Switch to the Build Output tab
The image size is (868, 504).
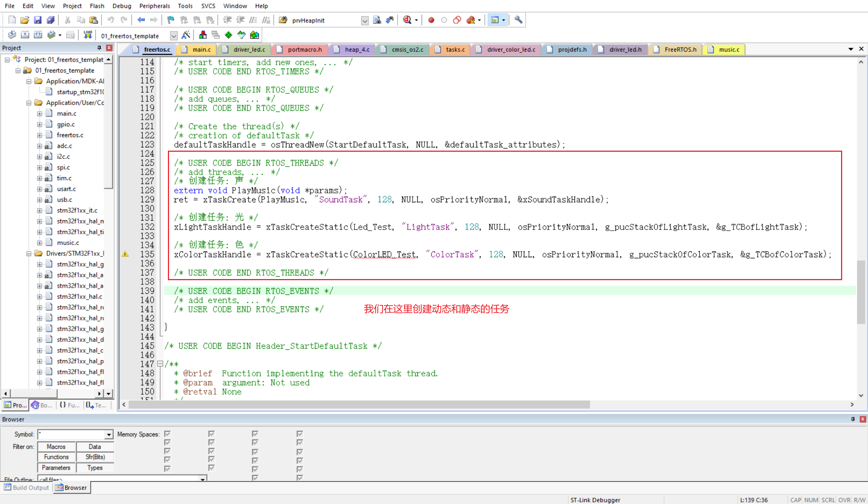click(x=26, y=487)
